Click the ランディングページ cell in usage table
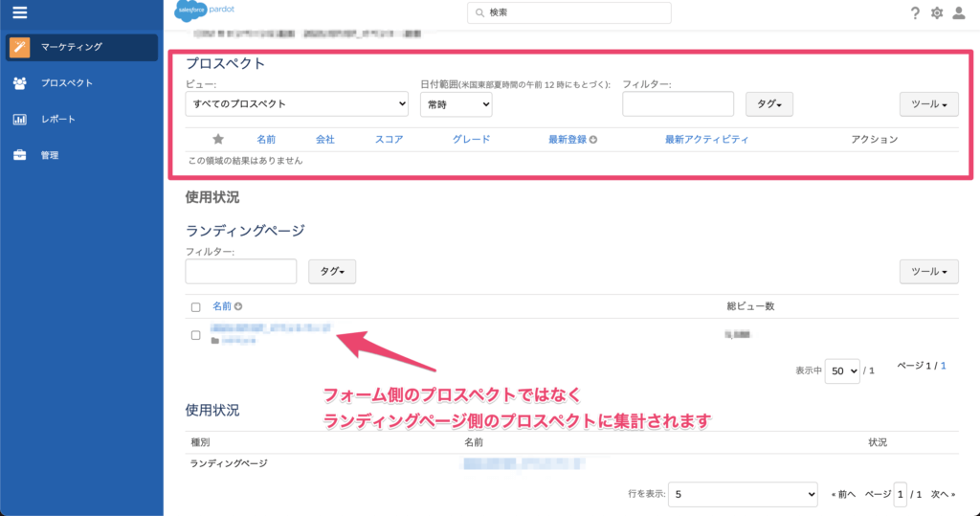The image size is (980, 516). click(x=229, y=463)
